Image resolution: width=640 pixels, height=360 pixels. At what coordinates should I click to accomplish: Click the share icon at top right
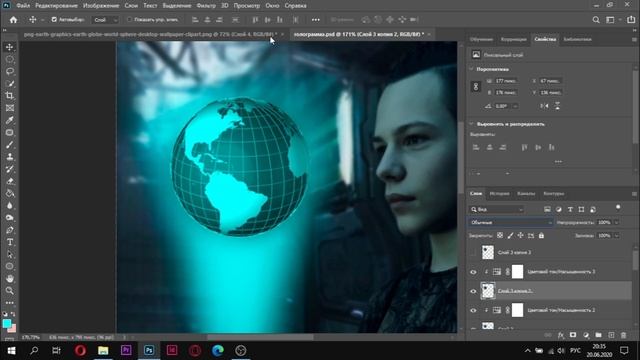[631, 20]
